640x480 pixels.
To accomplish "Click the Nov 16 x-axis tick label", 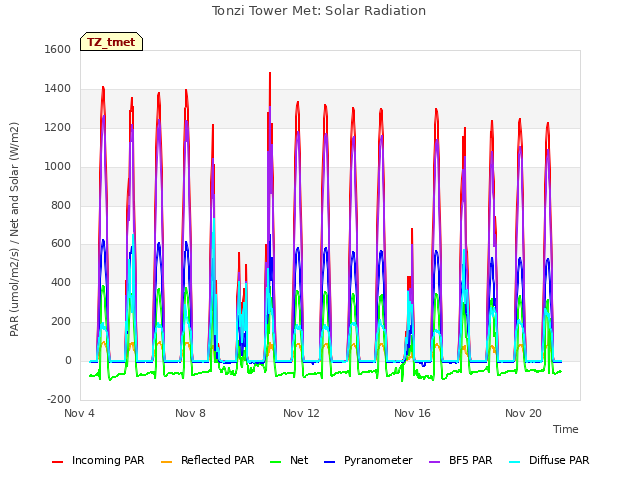I will [x=412, y=413].
